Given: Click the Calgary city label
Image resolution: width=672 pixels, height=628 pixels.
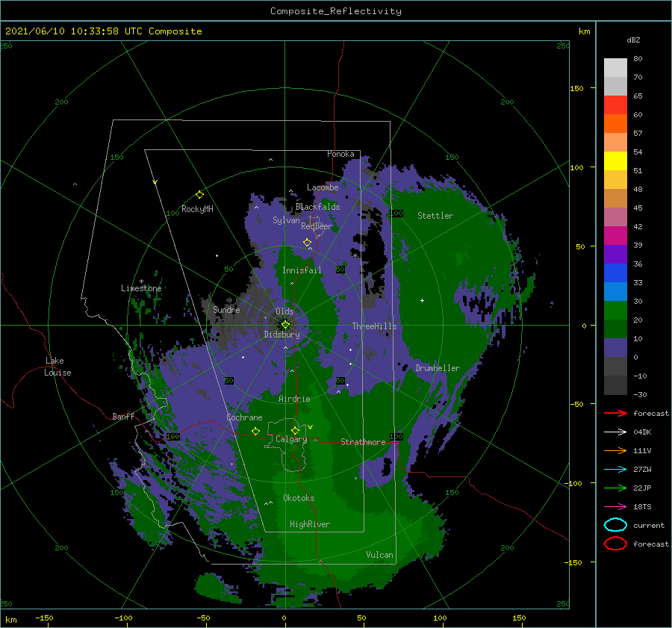Looking at the screenshot, I should coord(291,439).
